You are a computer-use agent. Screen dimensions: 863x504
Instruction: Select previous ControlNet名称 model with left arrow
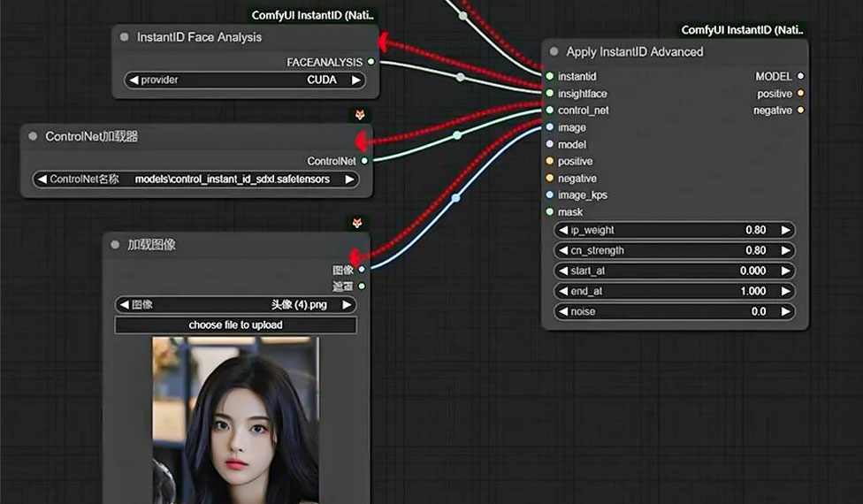click(x=42, y=179)
